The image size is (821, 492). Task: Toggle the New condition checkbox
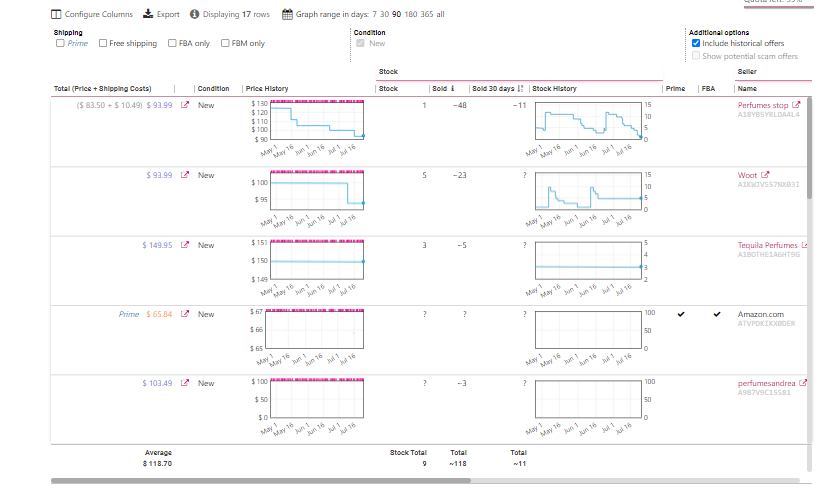click(x=360, y=43)
